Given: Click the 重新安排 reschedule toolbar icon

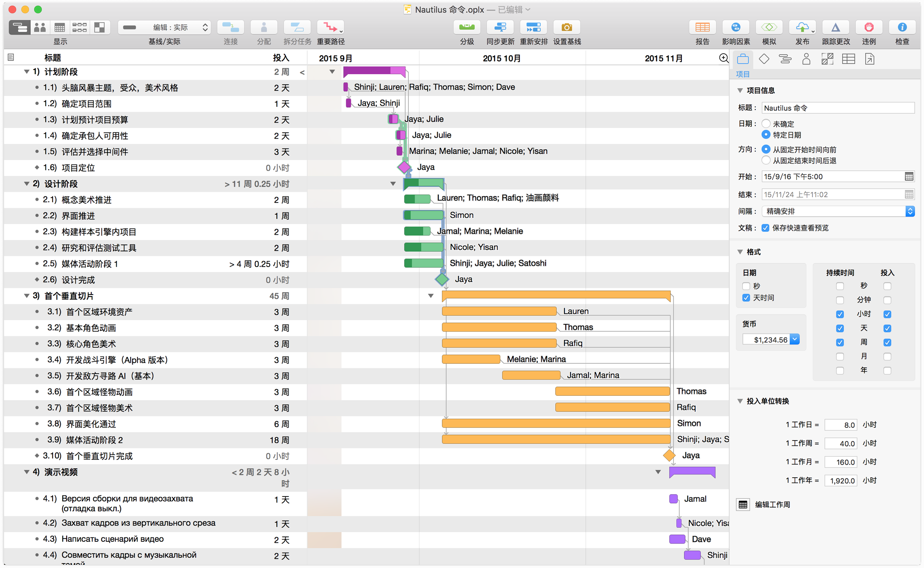Looking at the screenshot, I should 533,27.
